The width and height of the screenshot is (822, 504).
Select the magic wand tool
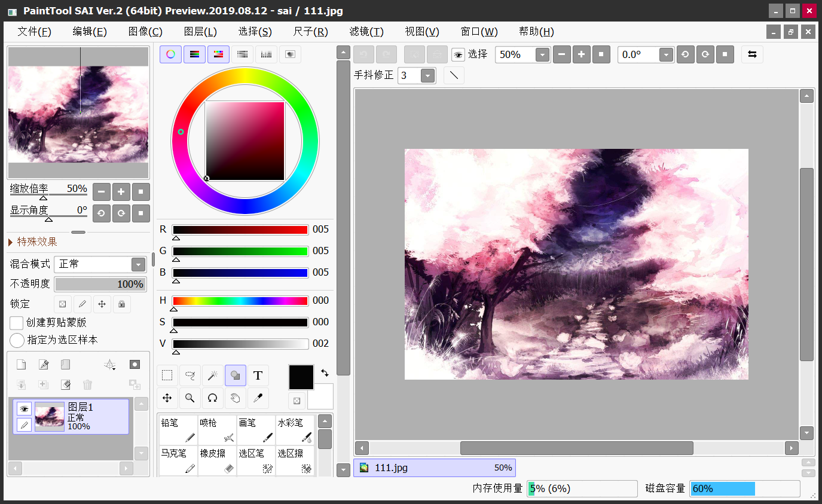(212, 375)
